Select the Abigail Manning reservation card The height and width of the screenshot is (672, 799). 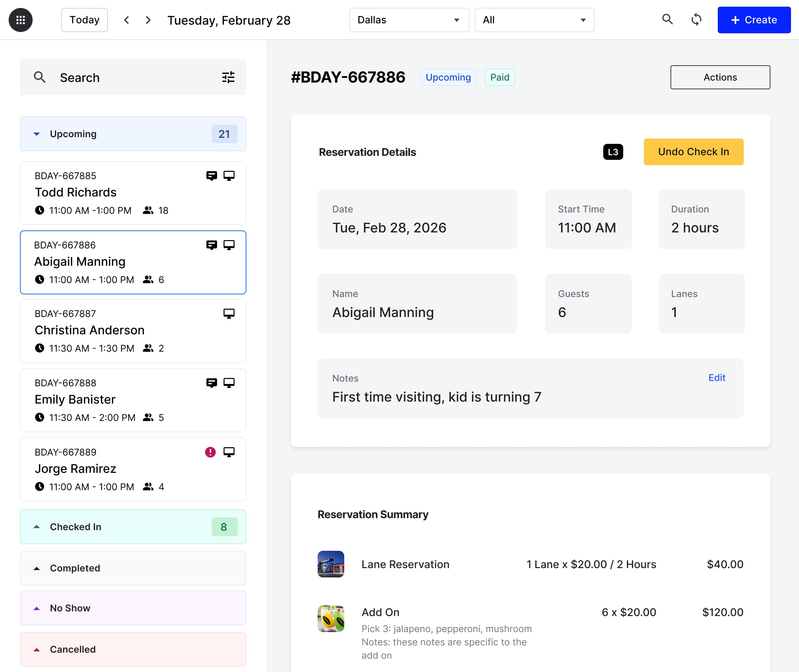pos(133,262)
